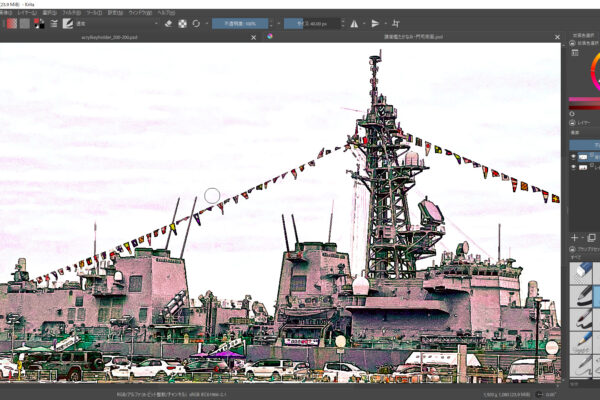Open color selector settings icon
This screenshot has width=600, height=400.
pos(575,53)
